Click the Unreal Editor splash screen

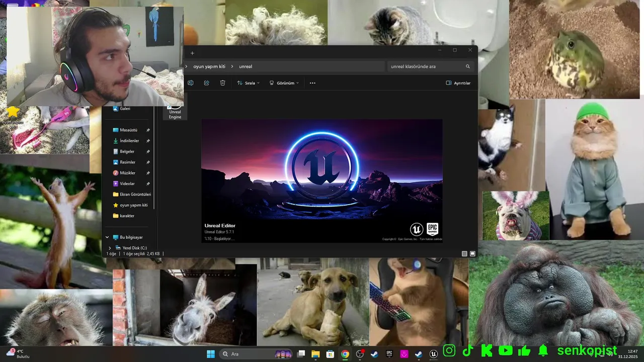322,181
